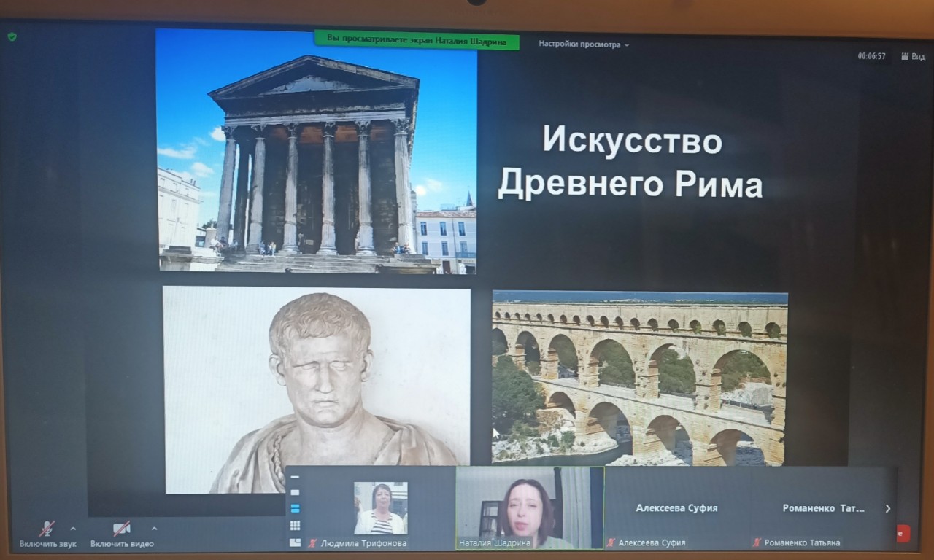This screenshot has height=560, width=934.
Task: Click the picture-in-picture layout icon in sidebar
Action: (295, 541)
